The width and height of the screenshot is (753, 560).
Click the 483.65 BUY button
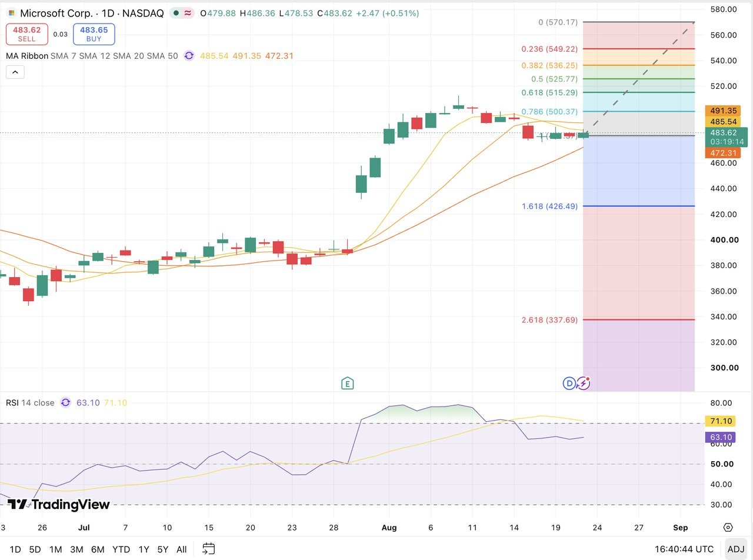[x=94, y=34]
